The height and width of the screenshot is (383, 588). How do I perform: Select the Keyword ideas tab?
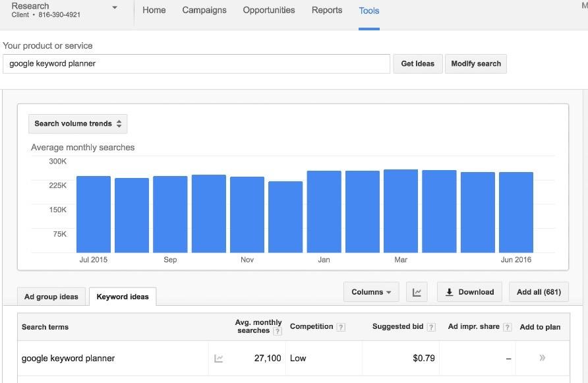pyautogui.click(x=123, y=297)
